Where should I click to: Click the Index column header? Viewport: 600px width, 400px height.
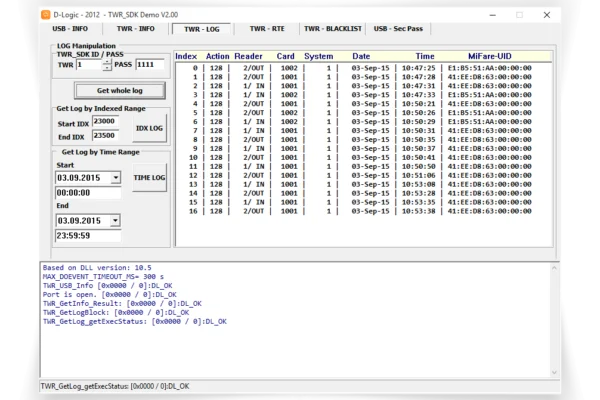click(x=186, y=56)
